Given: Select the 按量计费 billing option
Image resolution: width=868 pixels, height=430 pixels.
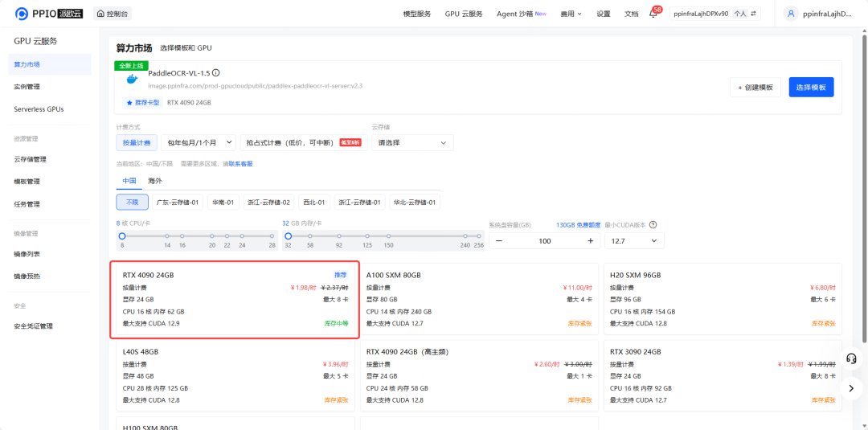Looking at the screenshot, I should [x=136, y=142].
